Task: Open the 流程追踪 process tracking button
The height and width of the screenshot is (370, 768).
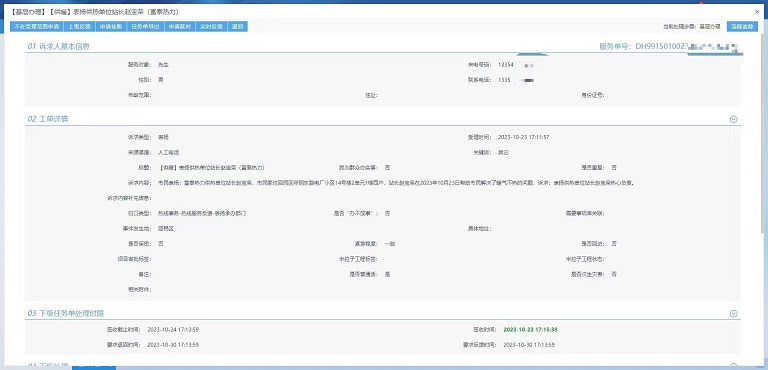Action: coord(742,26)
